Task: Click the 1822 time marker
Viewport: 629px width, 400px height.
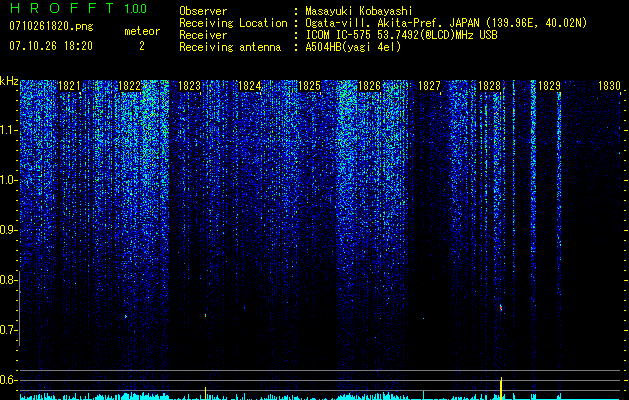Action: coord(130,86)
